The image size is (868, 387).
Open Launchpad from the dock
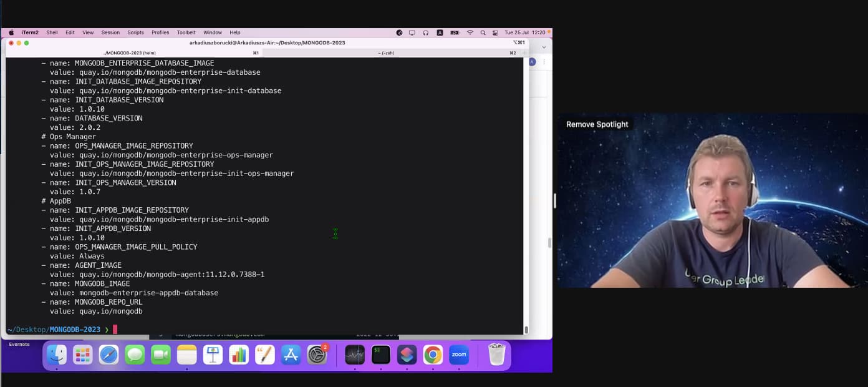coord(83,355)
